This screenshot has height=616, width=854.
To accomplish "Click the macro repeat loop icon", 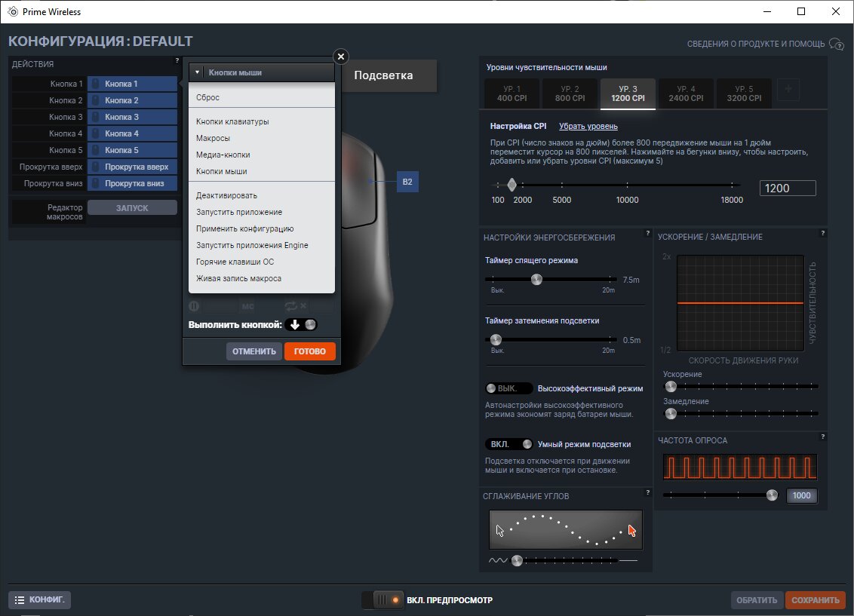I will [x=290, y=306].
